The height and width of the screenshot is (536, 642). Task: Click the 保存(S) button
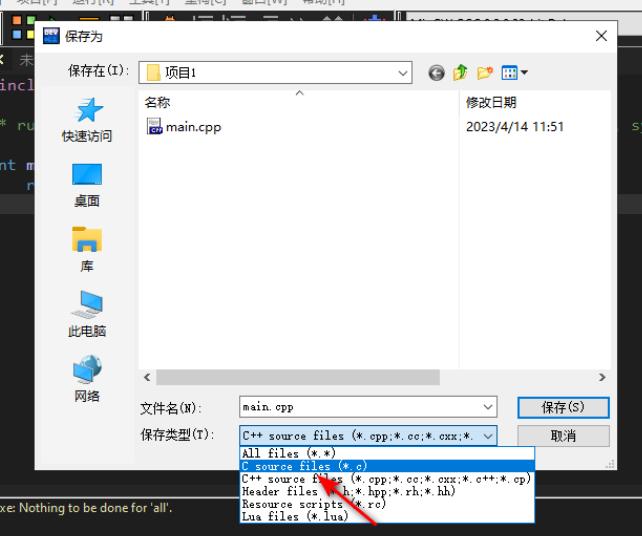coord(562,407)
